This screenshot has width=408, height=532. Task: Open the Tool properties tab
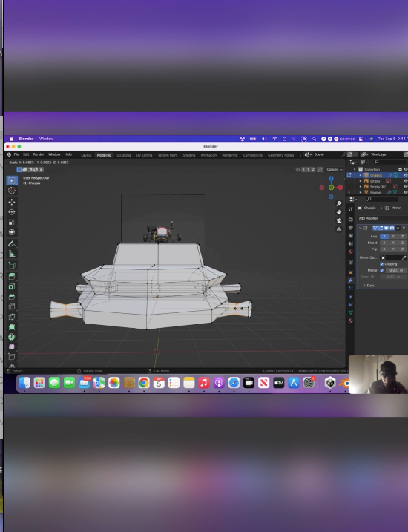point(351,209)
